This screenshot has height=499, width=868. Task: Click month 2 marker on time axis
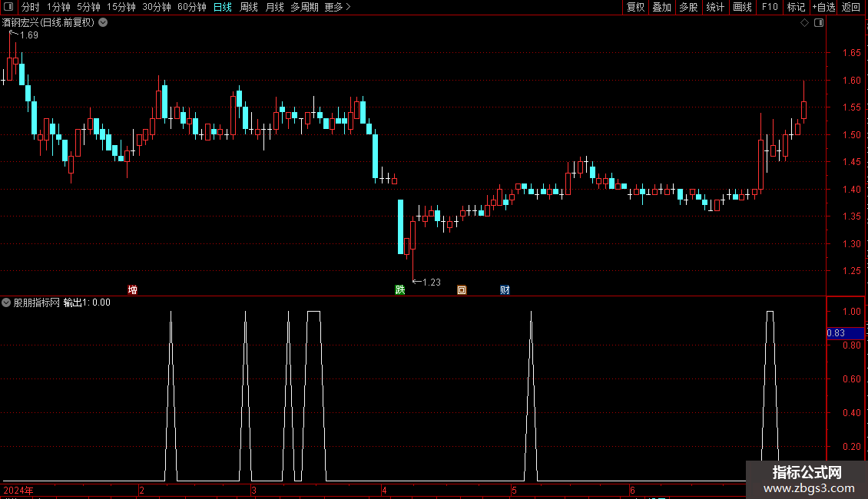[x=141, y=491]
